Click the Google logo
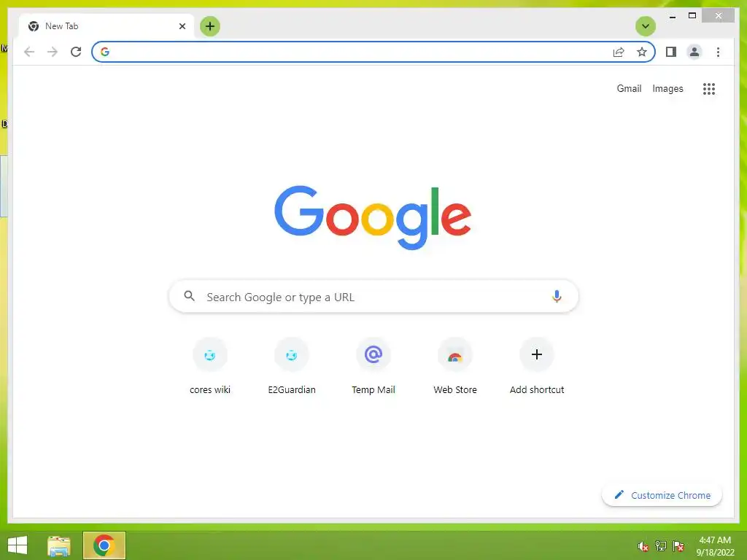Image resolution: width=747 pixels, height=560 pixels. [373, 217]
